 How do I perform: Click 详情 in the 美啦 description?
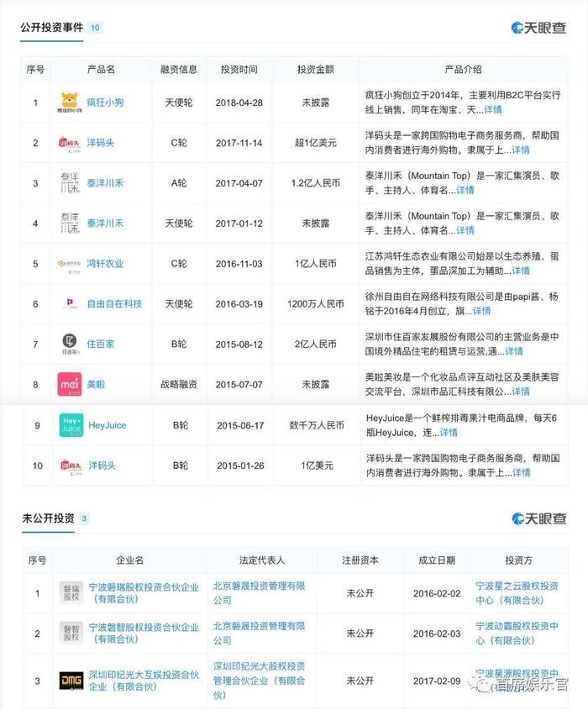click(x=521, y=392)
